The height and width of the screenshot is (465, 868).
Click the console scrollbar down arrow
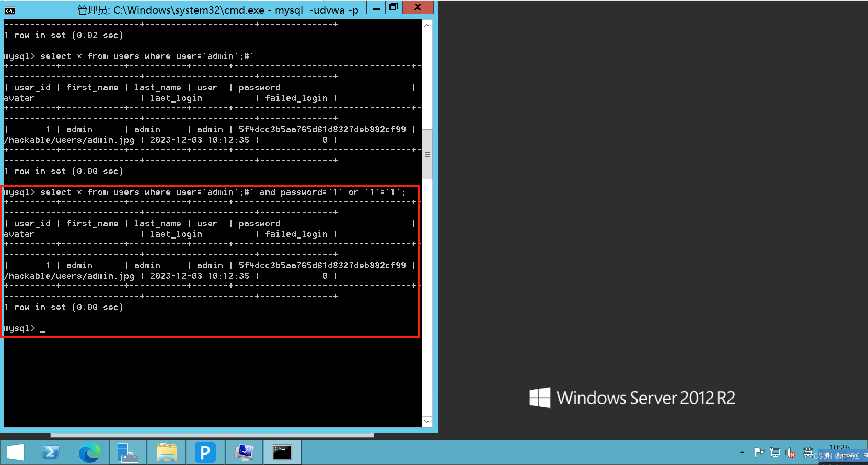427,422
